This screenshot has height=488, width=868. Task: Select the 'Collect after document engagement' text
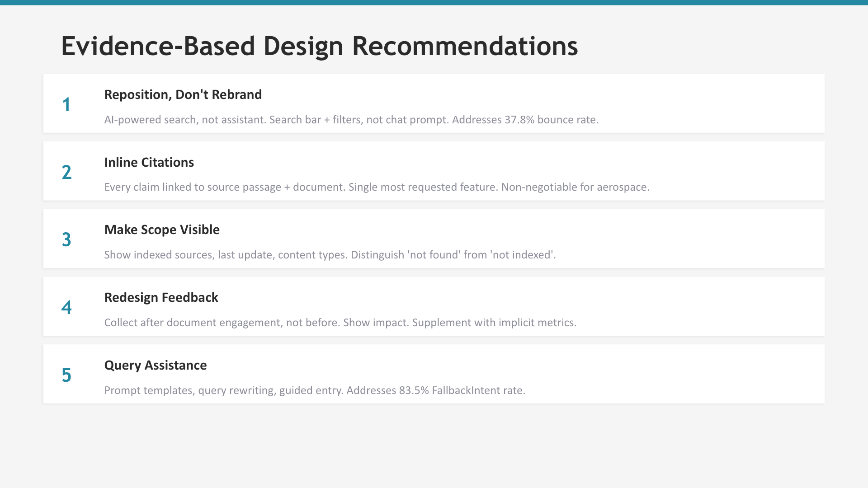(340, 323)
